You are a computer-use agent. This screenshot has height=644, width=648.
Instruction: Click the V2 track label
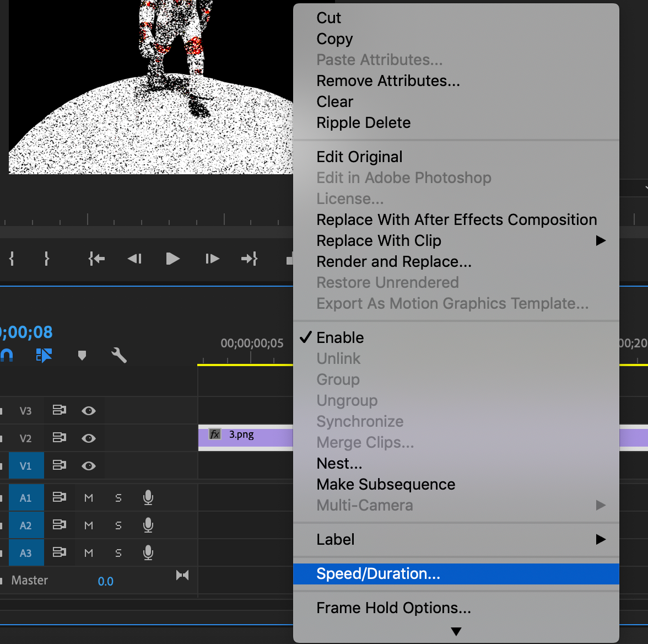tap(25, 438)
